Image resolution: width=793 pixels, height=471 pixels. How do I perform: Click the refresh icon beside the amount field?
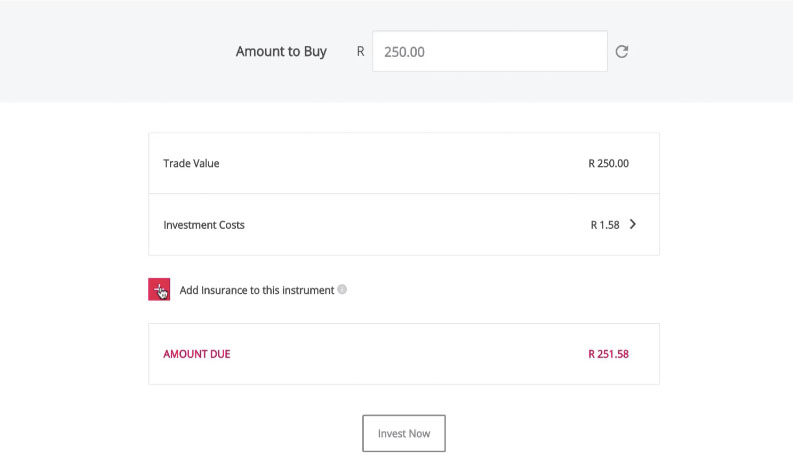point(621,51)
